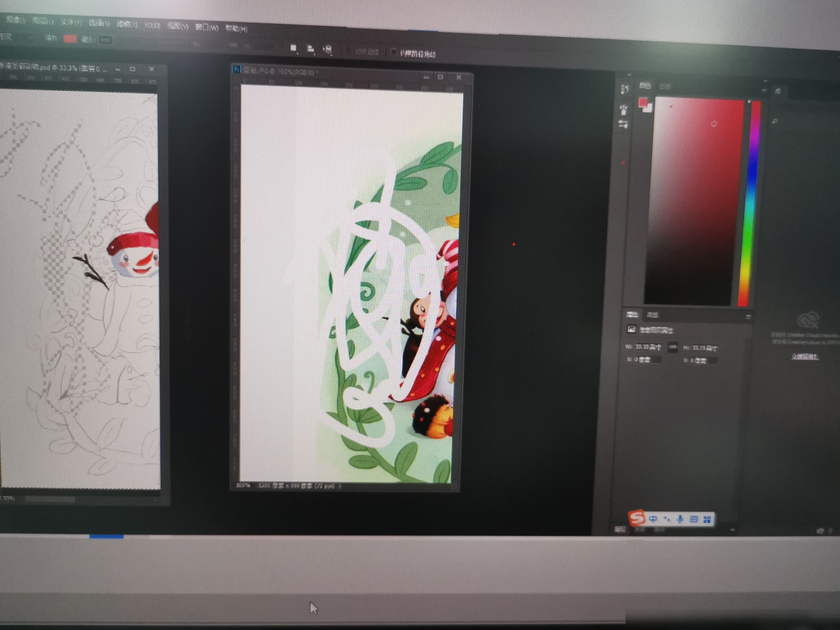
Task: Open the 3D(D) menu
Action: coord(152,25)
